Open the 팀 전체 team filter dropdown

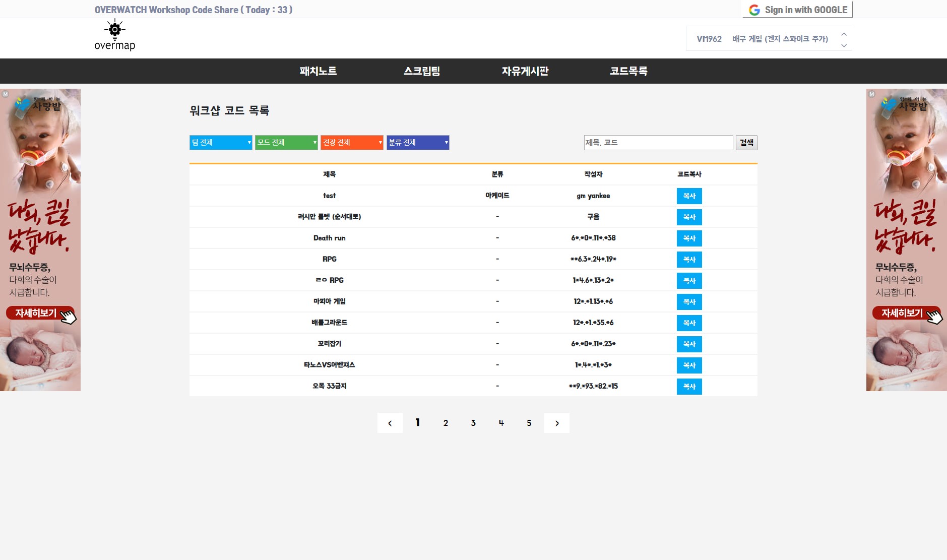(221, 143)
